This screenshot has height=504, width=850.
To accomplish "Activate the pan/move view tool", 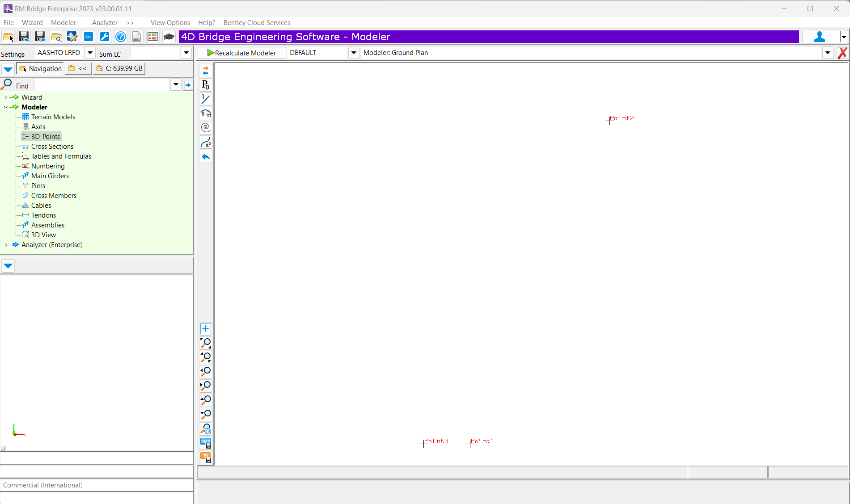I will click(206, 329).
